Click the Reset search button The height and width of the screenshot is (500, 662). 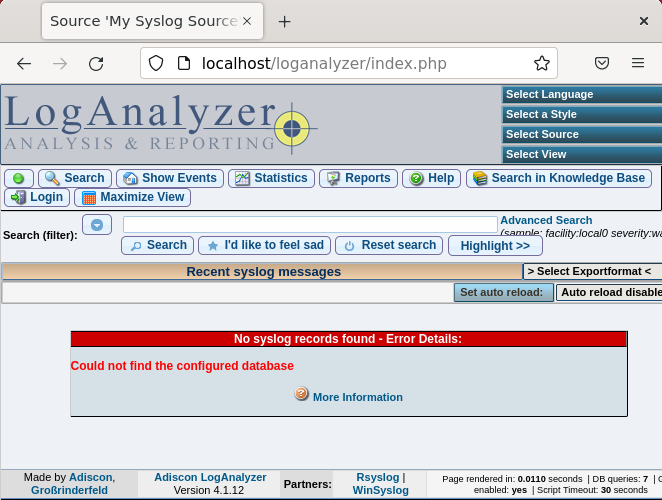tap(389, 245)
